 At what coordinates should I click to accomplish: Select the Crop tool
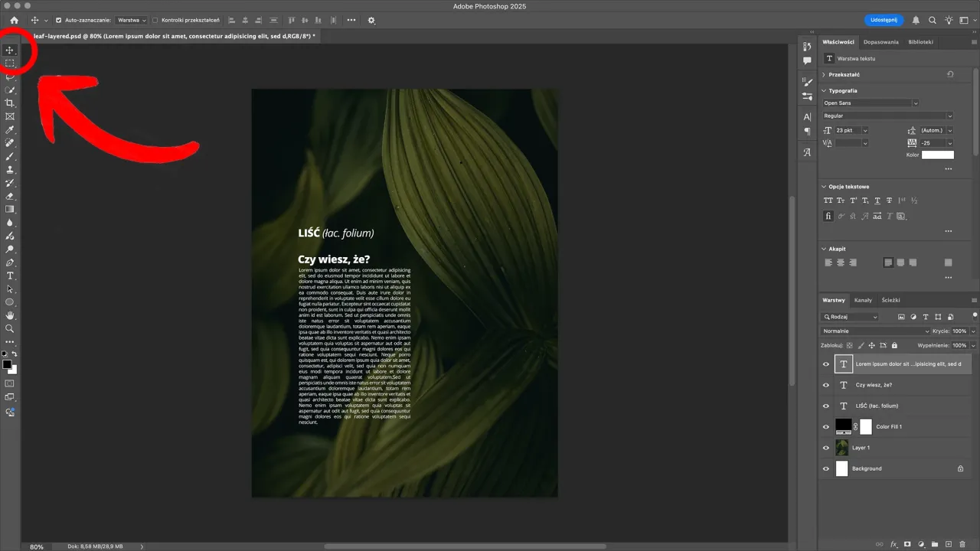[10, 103]
